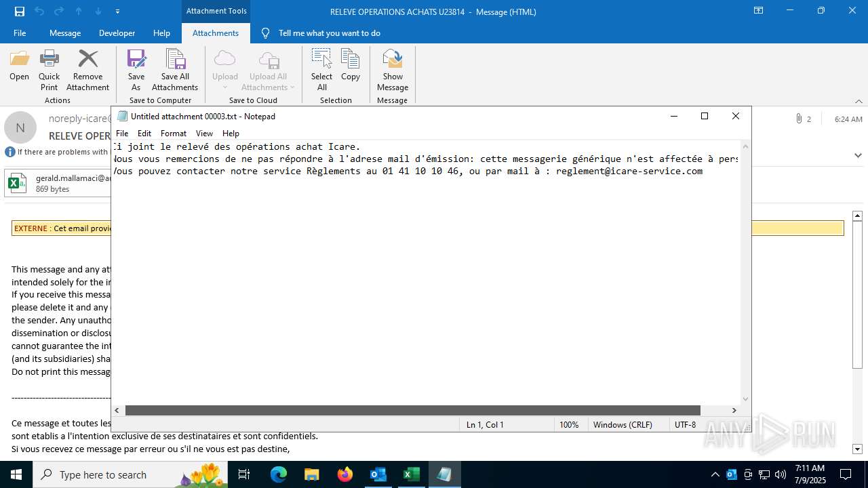Click UTF-8 encoding in Notepad status bar
Viewport: 868px width, 488px height.
point(685,425)
